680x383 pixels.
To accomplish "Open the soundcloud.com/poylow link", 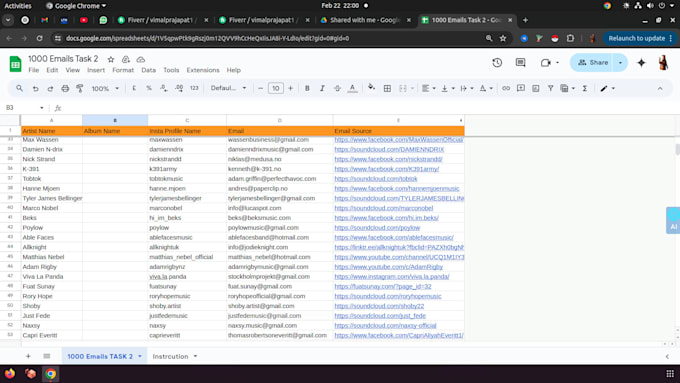I will 377,227.
